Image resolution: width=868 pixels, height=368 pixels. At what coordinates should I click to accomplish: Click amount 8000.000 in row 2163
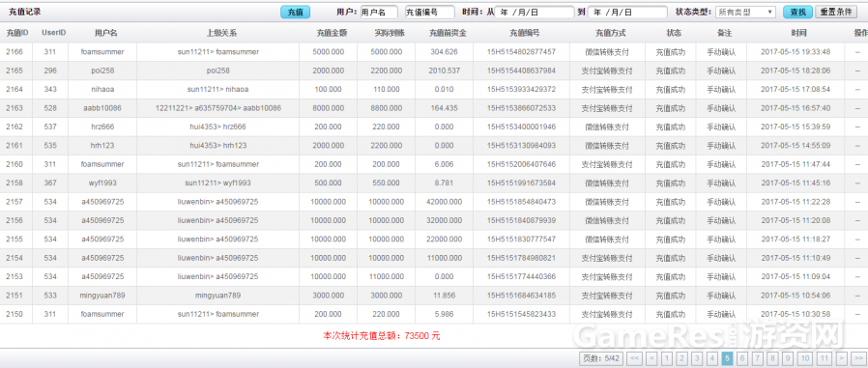click(329, 108)
